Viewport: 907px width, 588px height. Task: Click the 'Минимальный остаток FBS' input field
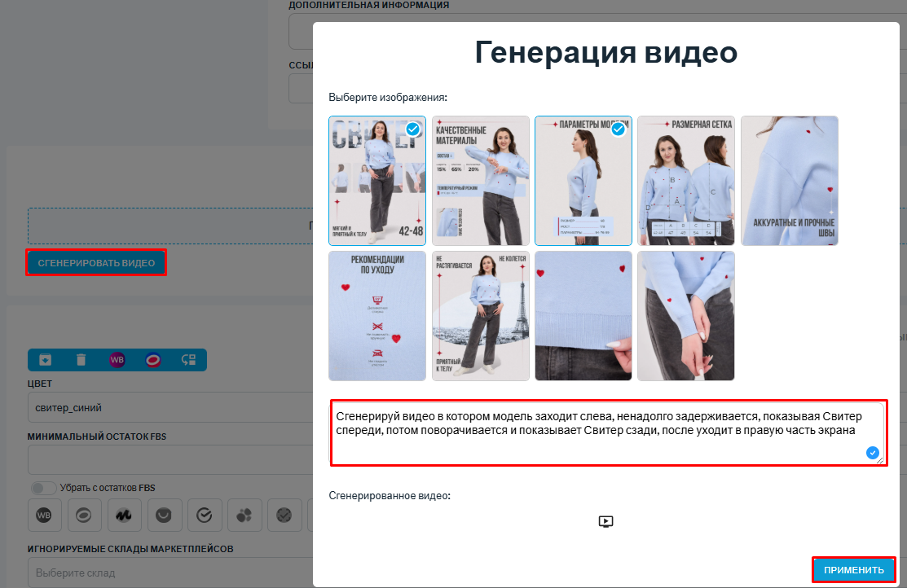(163, 460)
